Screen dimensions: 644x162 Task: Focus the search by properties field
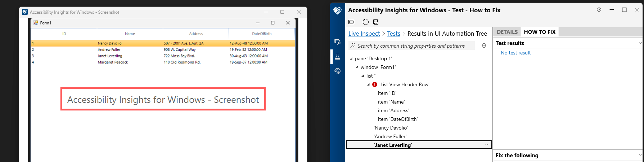(x=411, y=46)
